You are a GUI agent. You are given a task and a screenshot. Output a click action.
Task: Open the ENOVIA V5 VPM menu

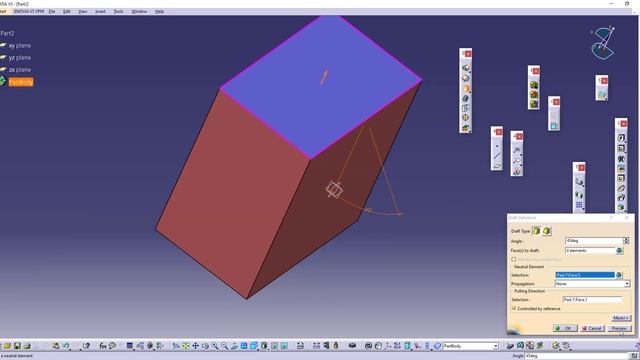pos(29,11)
